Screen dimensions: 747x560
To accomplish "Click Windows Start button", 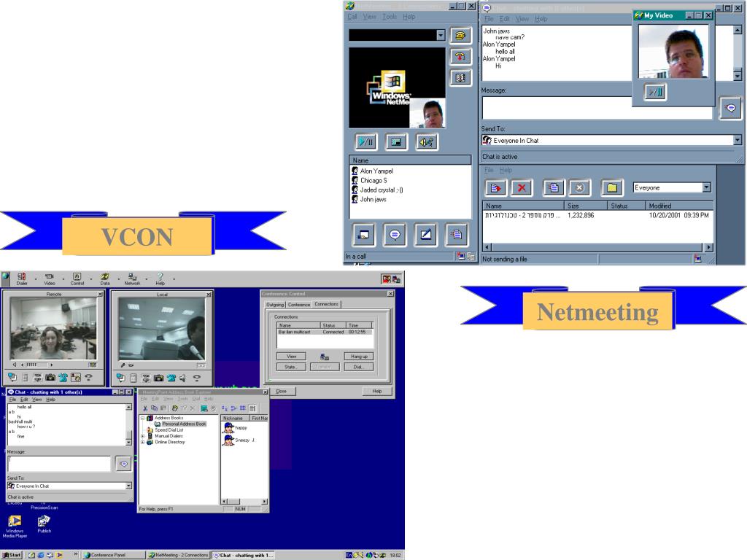I will pyautogui.click(x=12, y=555).
